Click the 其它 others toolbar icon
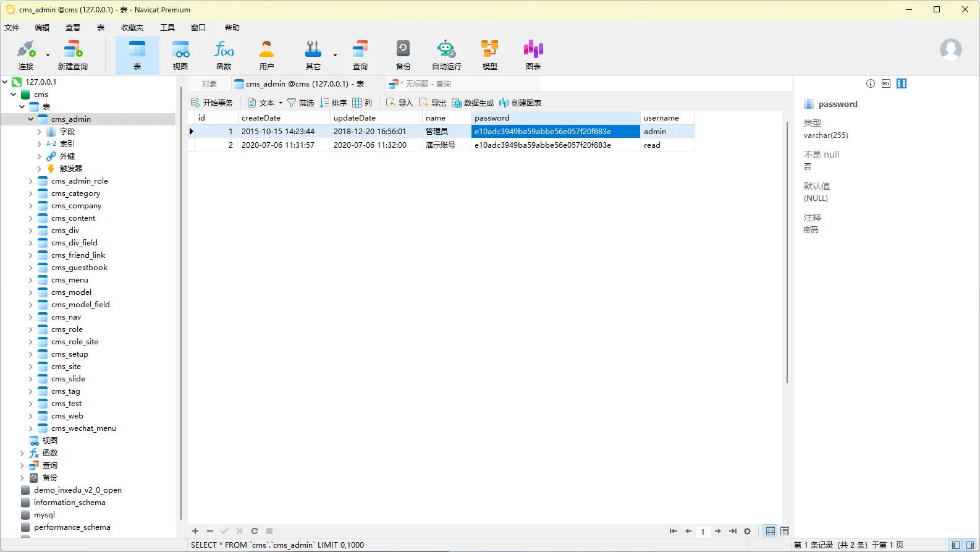Screen dimensions: 980x552 pyautogui.click(x=313, y=54)
